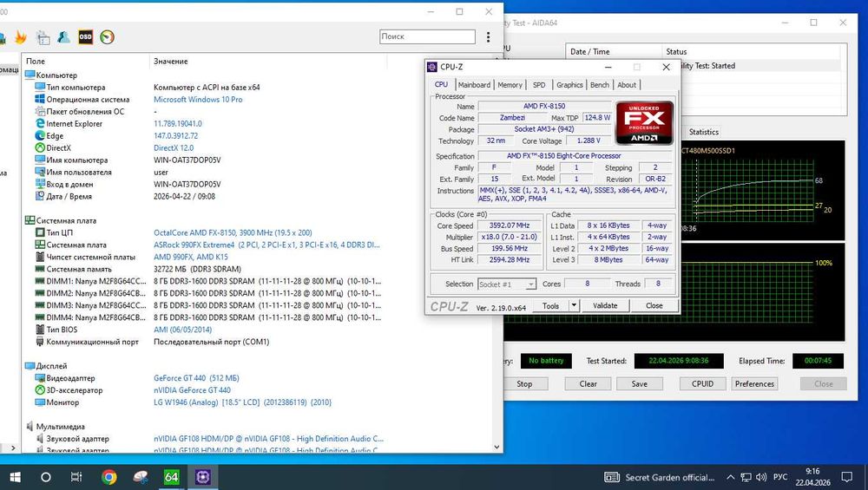Click the flame stability test toolbar icon
This screenshot has height=490, width=868.
click(21, 37)
